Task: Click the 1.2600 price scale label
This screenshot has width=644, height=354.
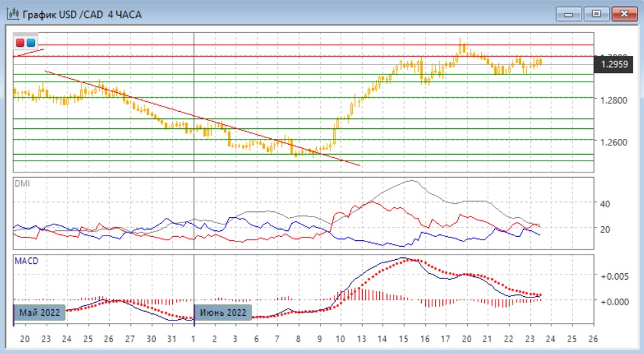Action: click(x=614, y=142)
